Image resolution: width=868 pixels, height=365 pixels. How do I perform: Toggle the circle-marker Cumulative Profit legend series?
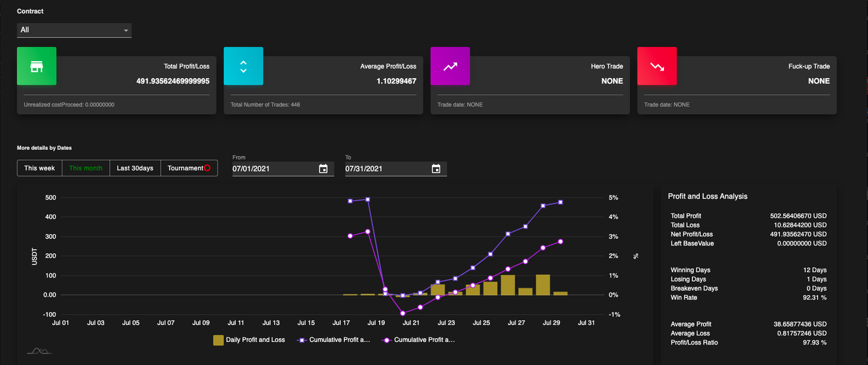pyautogui.click(x=418, y=340)
